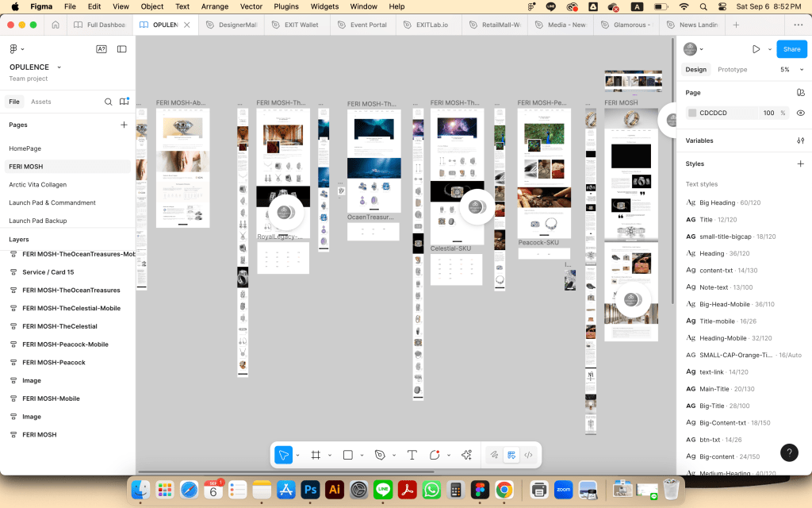Open the Actions sparkle tool

tap(466, 455)
